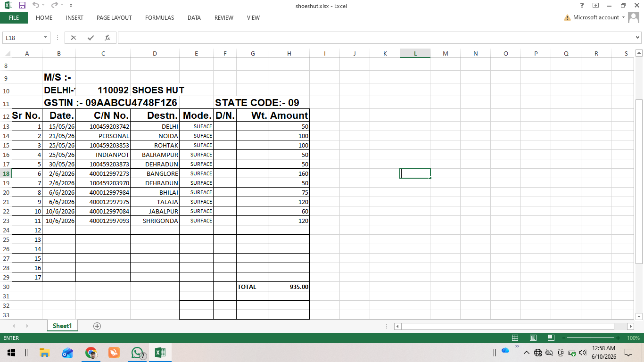644x362 pixels.
Task: Open Chrome from the taskbar
Action: tap(91, 353)
